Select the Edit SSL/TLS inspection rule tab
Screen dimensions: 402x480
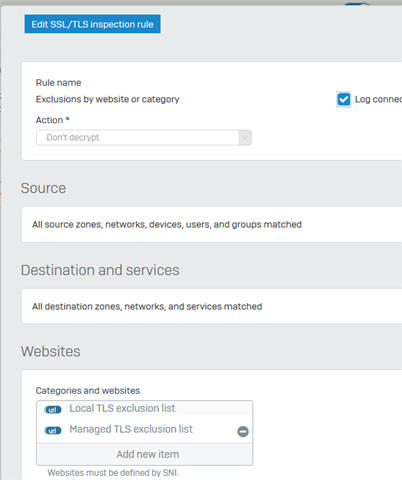(x=92, y=24)
